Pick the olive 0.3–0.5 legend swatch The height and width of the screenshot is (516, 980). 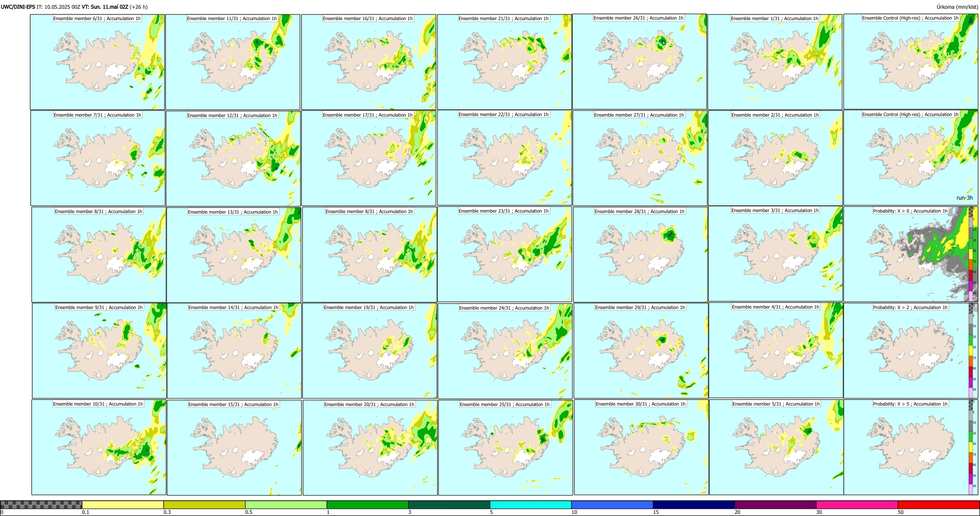click(x=204, y=505)
